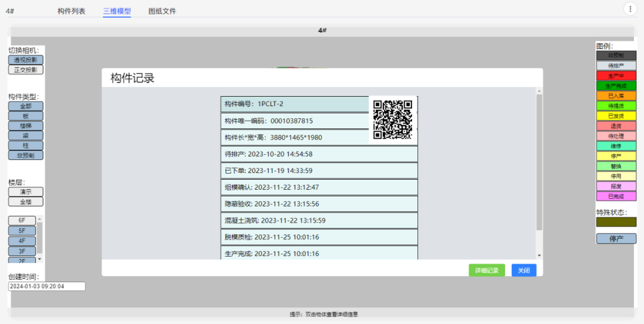
Task: Switch to the 构件列表 tab
Action: [x=72, y=11]
